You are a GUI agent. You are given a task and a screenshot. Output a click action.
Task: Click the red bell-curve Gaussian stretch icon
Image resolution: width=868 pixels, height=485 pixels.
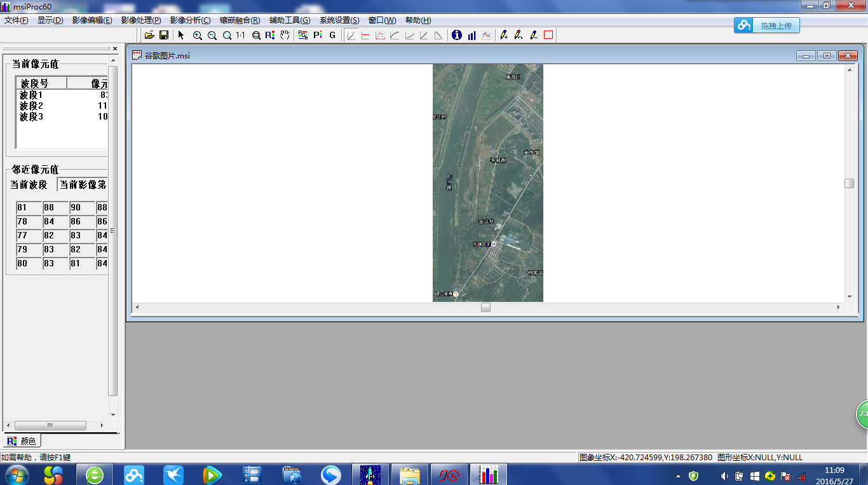click(380, 36)
